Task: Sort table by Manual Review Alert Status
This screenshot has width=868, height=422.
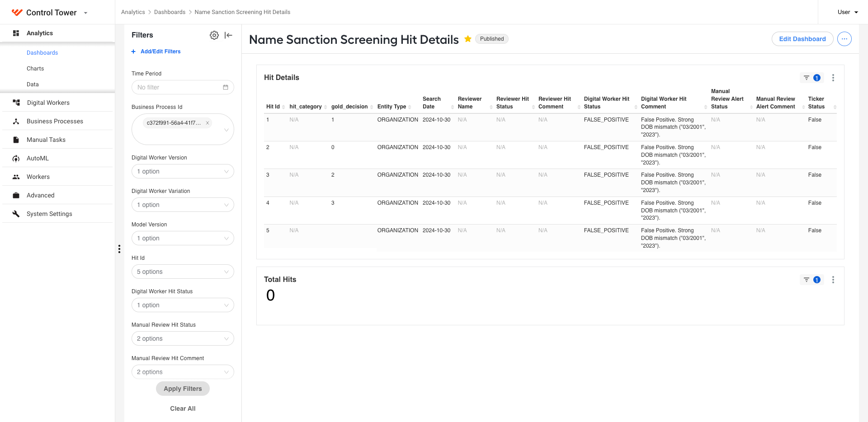Action: click(x=751, y=107)
